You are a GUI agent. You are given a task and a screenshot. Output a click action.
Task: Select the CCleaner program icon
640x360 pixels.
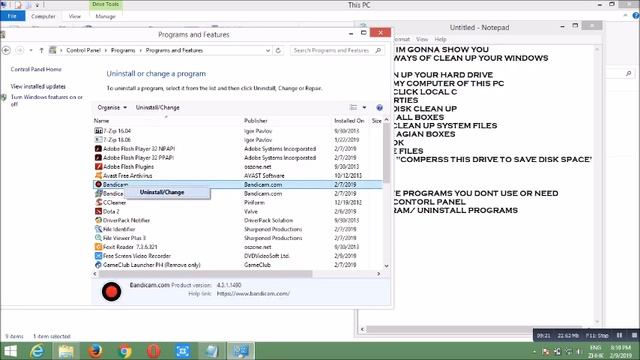(x=98, y=202)
